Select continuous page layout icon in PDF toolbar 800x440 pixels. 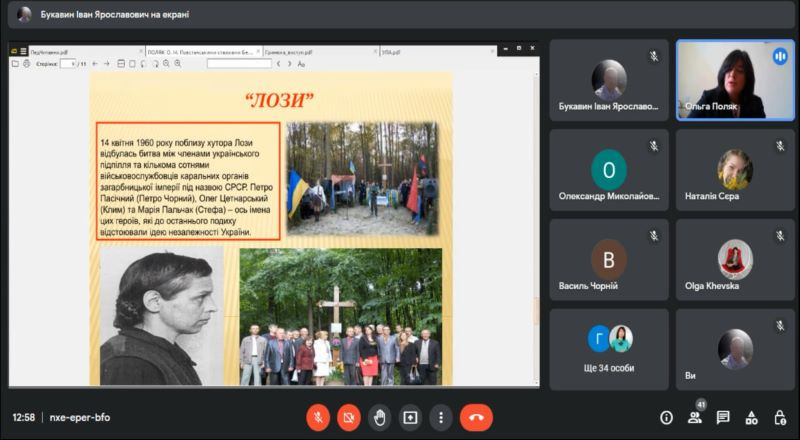(x=121, y=64)
